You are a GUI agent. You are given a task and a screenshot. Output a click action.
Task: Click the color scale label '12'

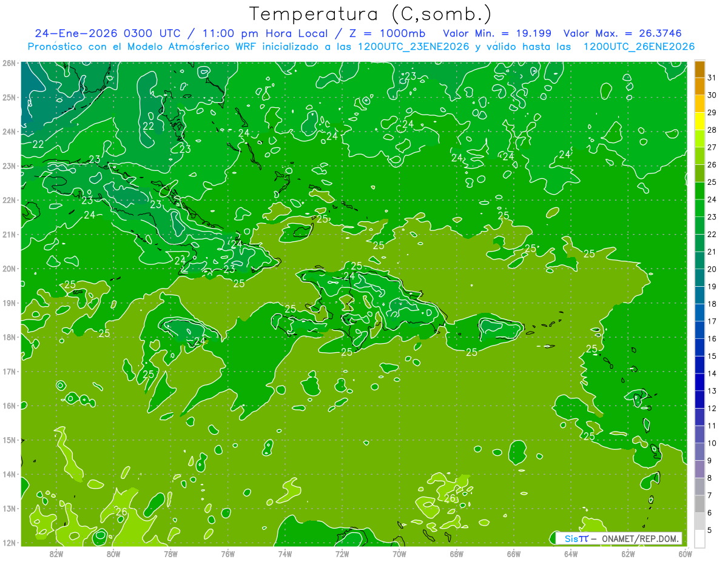pyautogui.click(x=712, y=408)
